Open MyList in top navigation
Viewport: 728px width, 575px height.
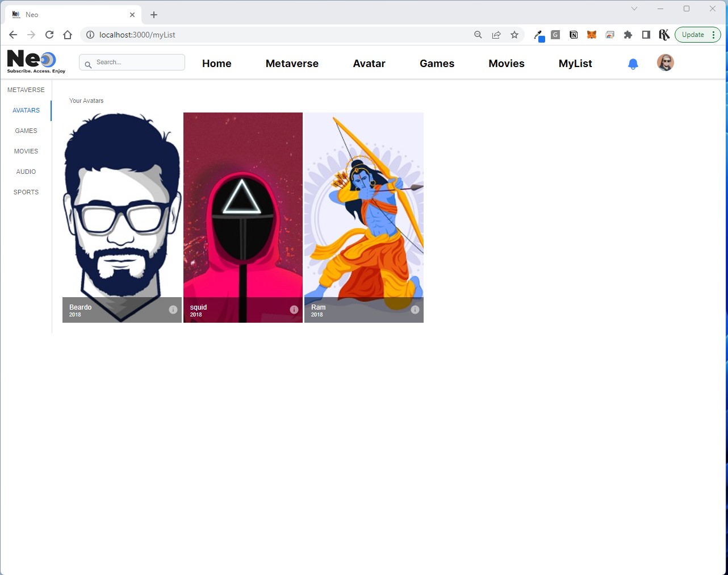click(x=575, y=64)
